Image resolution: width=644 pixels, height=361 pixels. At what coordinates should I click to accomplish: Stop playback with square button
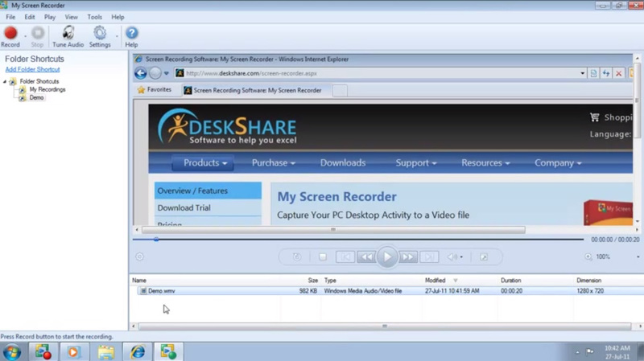323,256
